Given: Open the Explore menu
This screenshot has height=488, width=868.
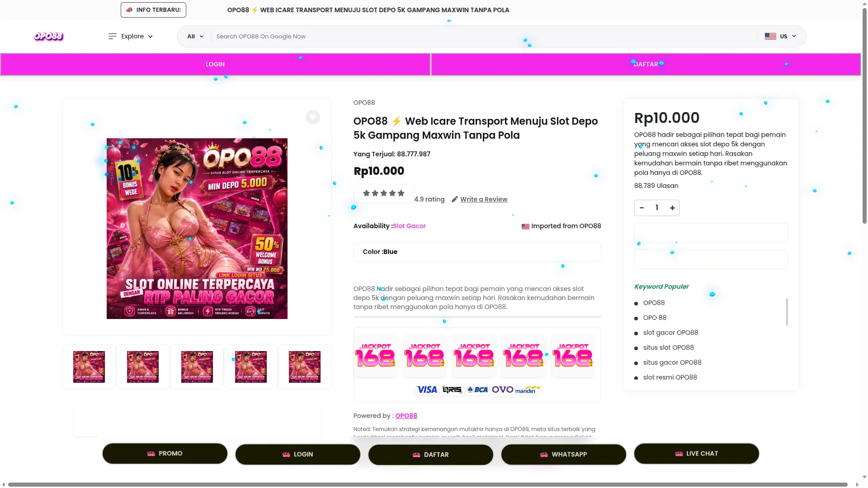Looking at the screenshot, I should pos(131,36).
